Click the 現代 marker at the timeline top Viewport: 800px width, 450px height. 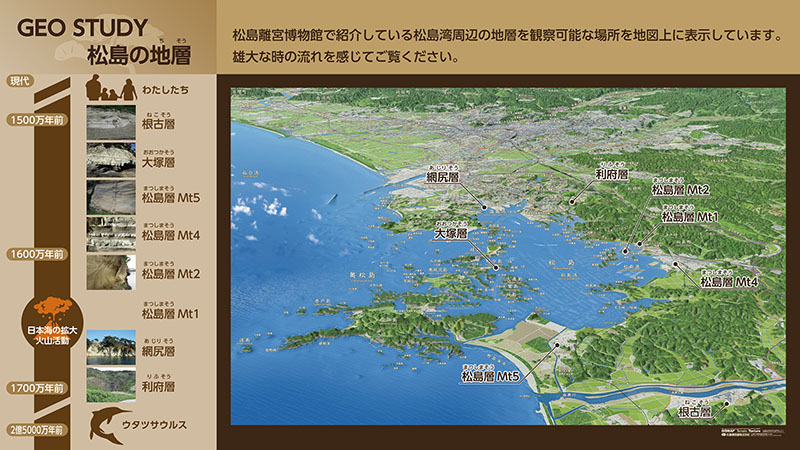20,80
